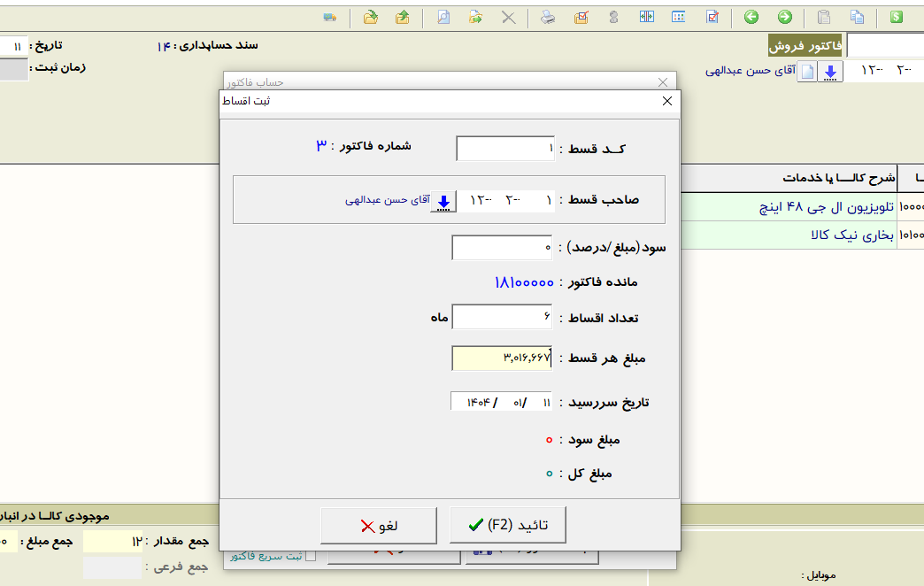Close the ثبت اقساط dialog window

[666, 101]
